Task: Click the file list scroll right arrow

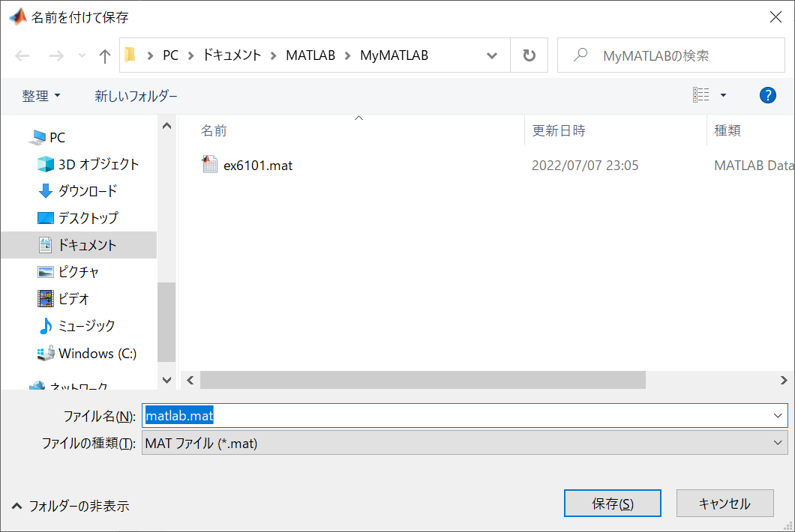Action: pos(784,380)
